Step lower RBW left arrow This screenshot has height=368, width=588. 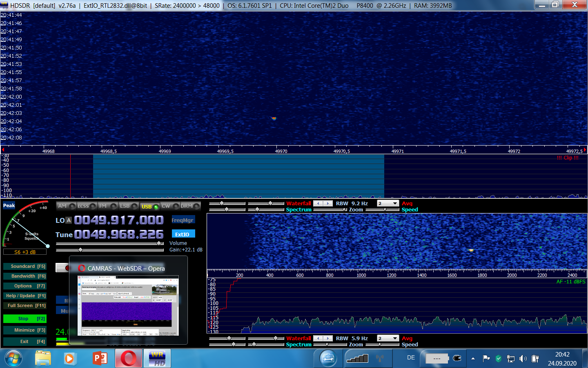[318, 339]
